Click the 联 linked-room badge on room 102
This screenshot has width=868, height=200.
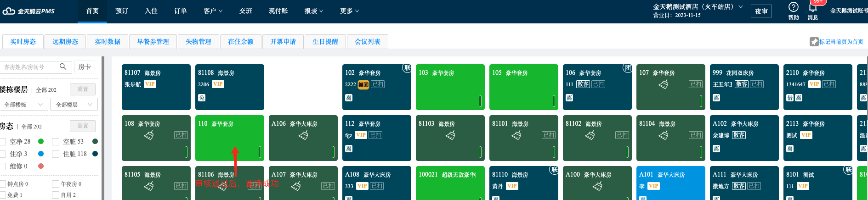tap(407, 68)
